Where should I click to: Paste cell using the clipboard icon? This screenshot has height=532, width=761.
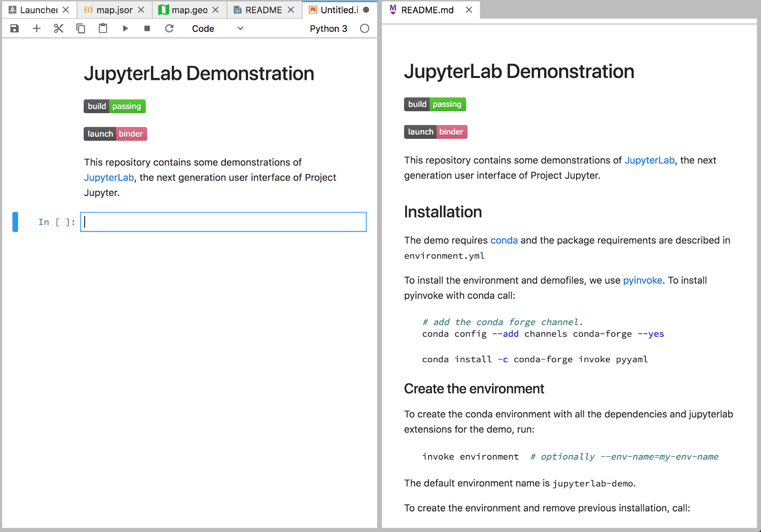click(x=103, y=29)
